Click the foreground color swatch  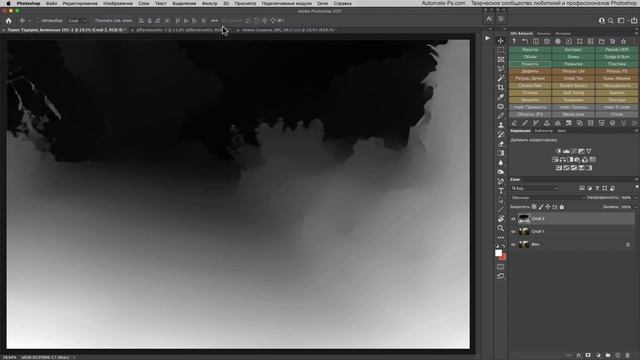click(x=498, y=253)
